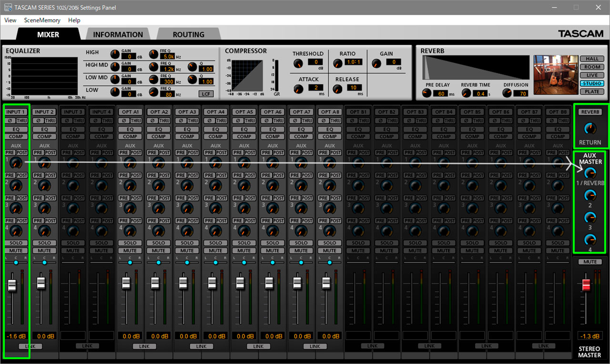Mute the OPT A8 channel
The height and width of the screenshot is (364, 610).
(330, 251)
